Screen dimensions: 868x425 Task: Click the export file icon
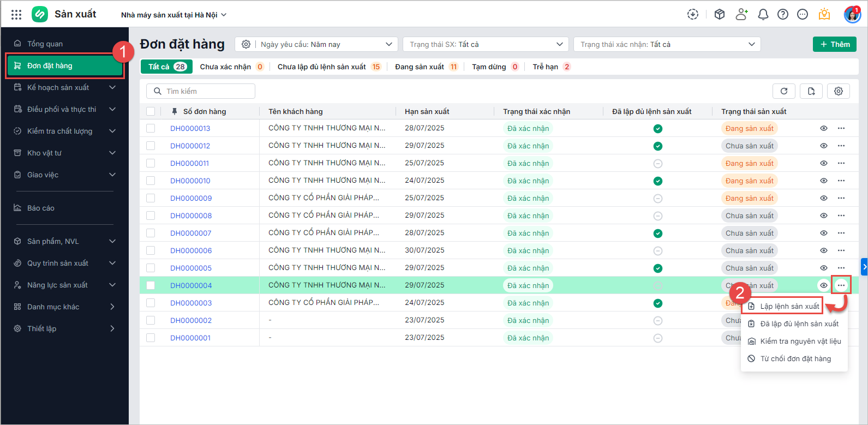(x=811, y=91)
